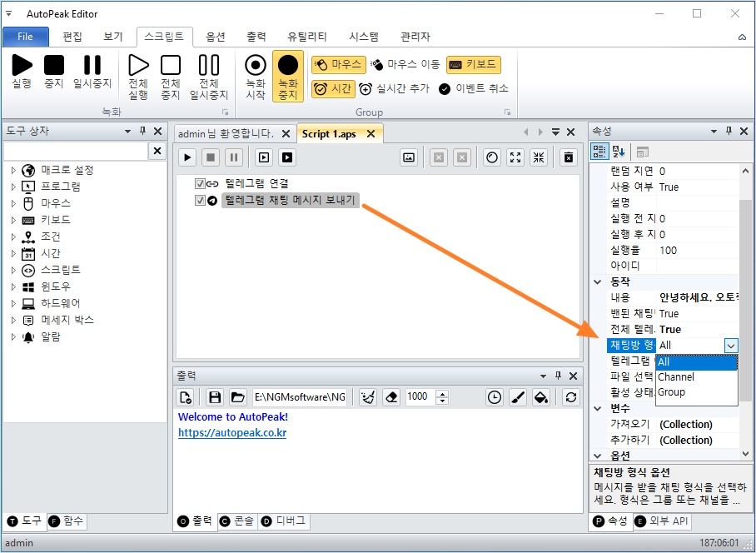Toggle 마우스 recording option

click(339, 65)
